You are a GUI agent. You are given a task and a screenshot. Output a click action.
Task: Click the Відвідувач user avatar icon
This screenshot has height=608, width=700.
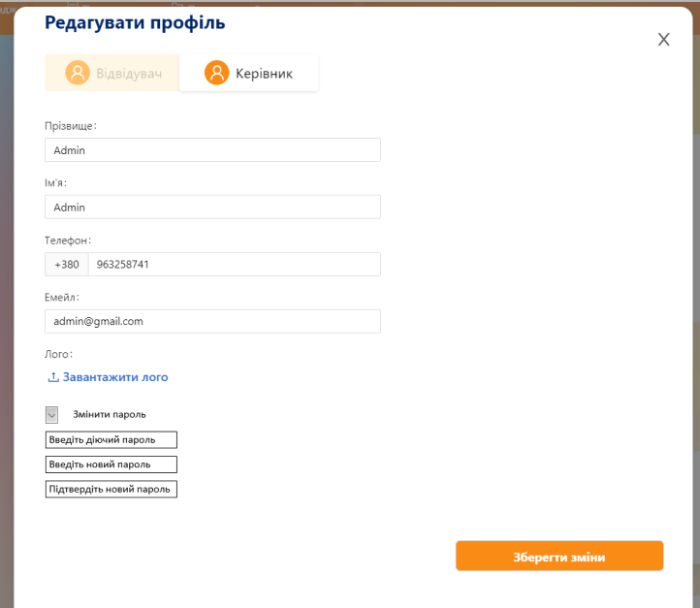click(78, 73)
